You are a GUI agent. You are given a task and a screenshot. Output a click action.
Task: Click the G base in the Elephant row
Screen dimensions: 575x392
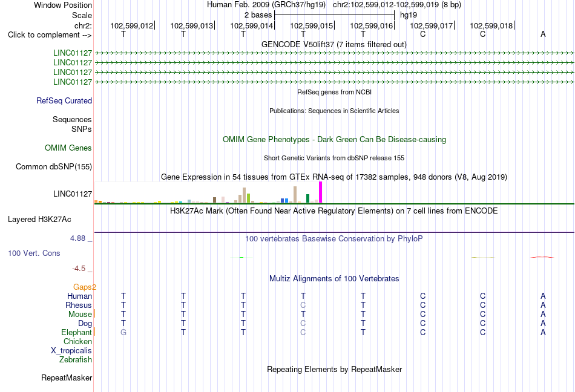123,332
